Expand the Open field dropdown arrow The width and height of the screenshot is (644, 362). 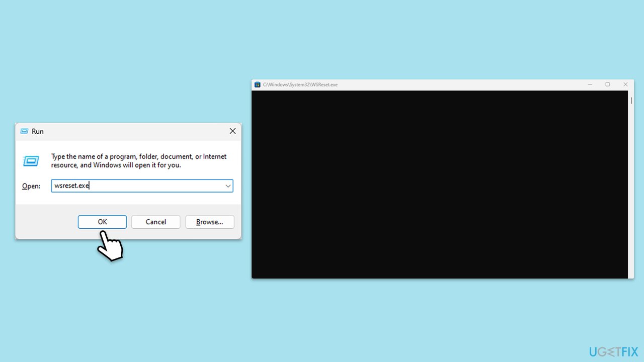point(228,186)
